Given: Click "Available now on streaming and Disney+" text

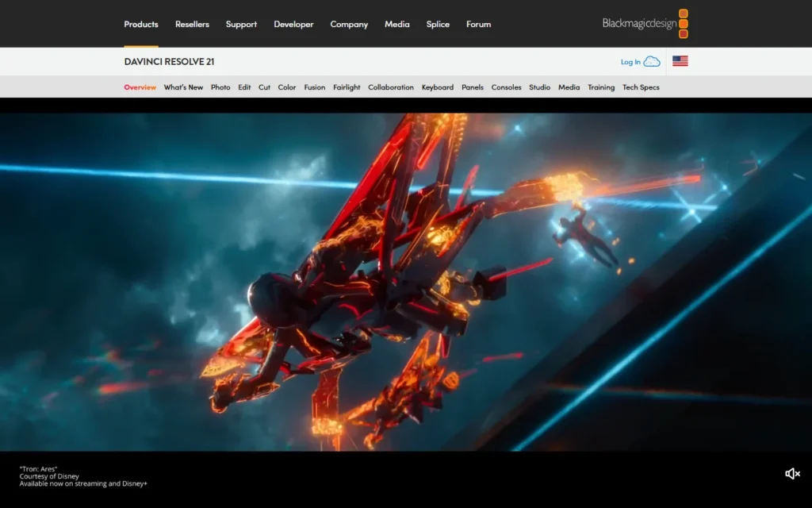Looking at the screenshot, I should [x=83, y=483].
